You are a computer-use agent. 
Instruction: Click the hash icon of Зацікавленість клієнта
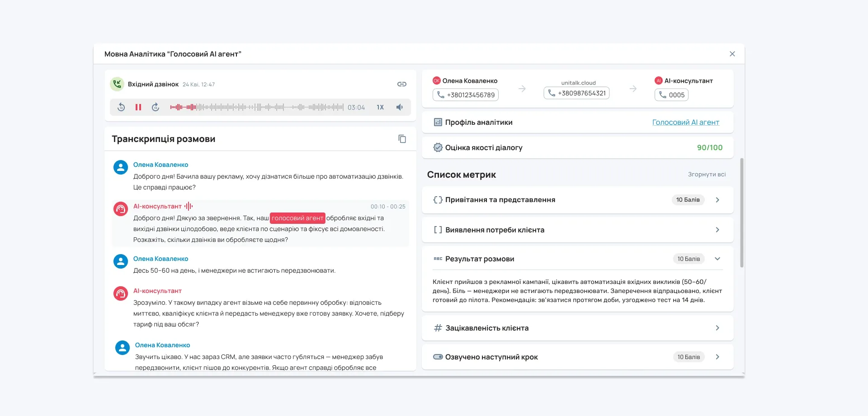pos(438,328)
